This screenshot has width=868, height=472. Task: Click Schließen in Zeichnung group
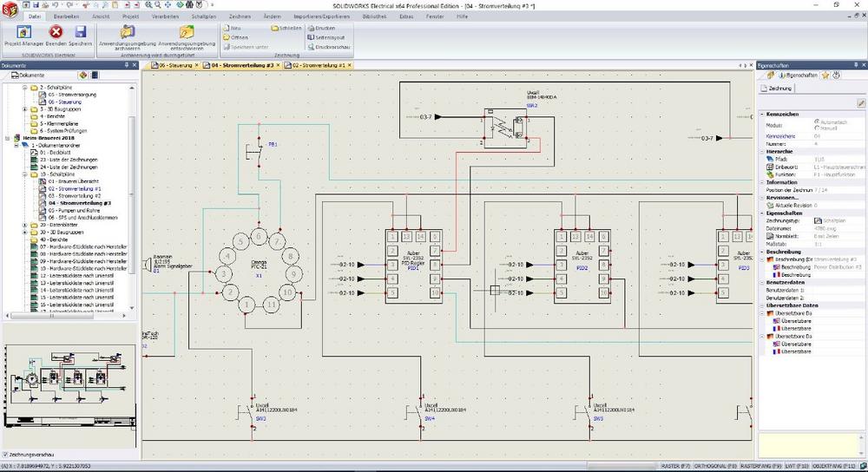tap(286, 28)
